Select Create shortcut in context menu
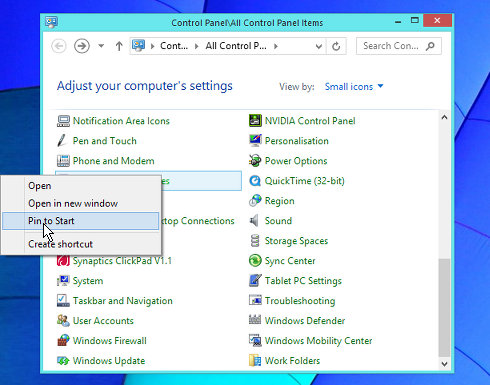Image resolution: width=490 pixels, height=385 pixels. tap(81, 244)
